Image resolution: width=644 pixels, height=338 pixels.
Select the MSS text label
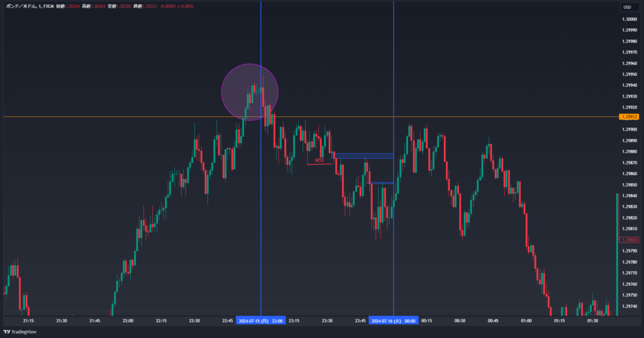point(319,161)
